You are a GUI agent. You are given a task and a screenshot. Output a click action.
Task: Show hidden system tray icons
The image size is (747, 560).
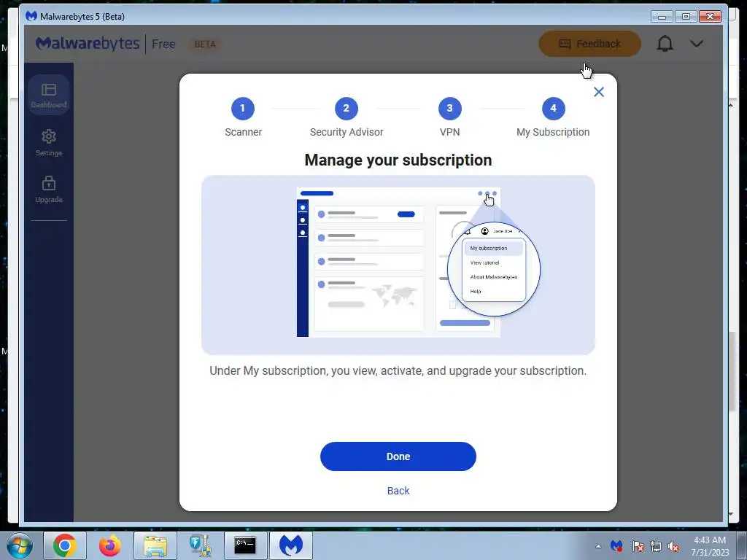coord(598,546)
